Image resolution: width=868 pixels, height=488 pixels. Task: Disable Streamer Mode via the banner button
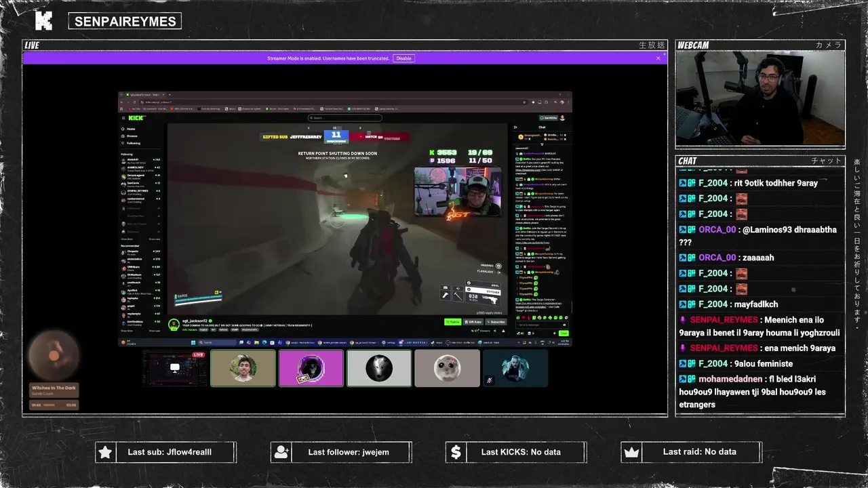pyautogui.click(x=403, y=58)
